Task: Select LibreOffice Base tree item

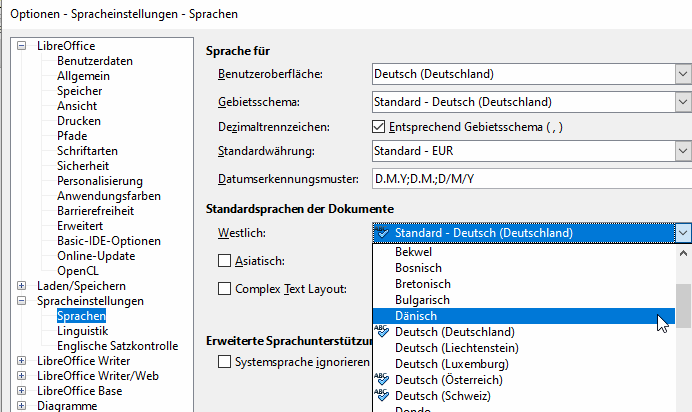Action: coord(79,391)
